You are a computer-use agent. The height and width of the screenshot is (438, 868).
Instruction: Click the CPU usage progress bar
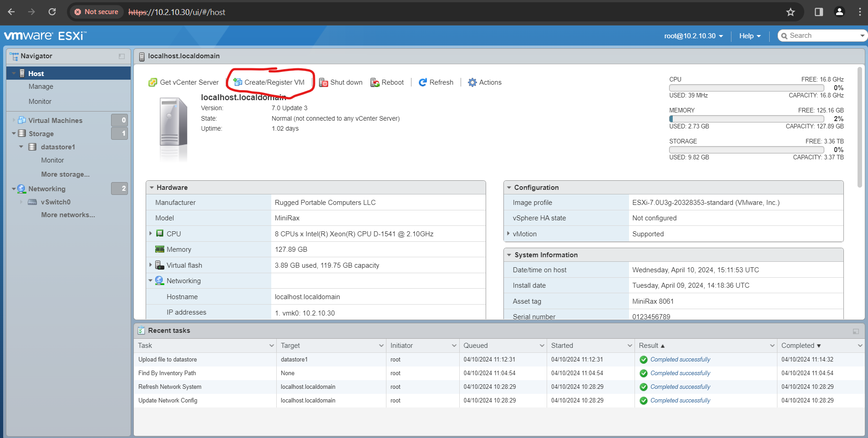click(x=746, y=88)
